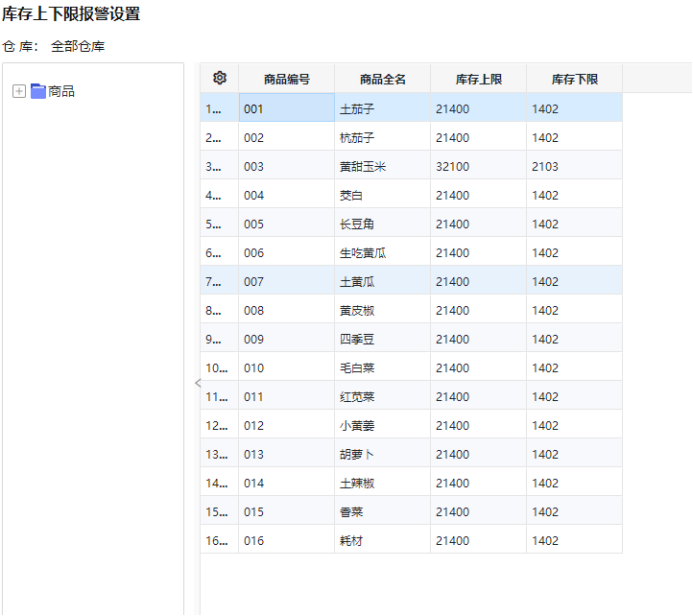The image size is (693, 616).
Task: Select row number 16 cell
Action: [219, 539]
